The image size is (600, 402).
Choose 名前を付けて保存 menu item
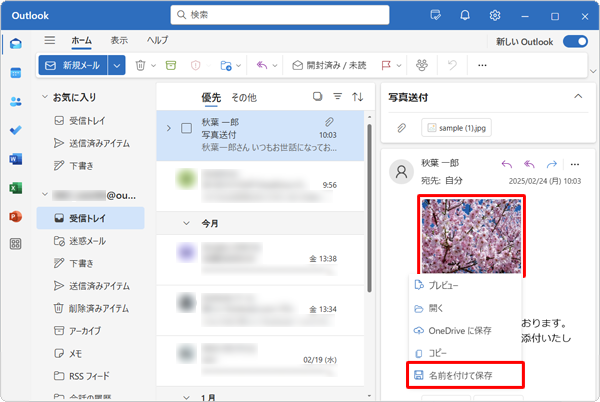point(465,376)
